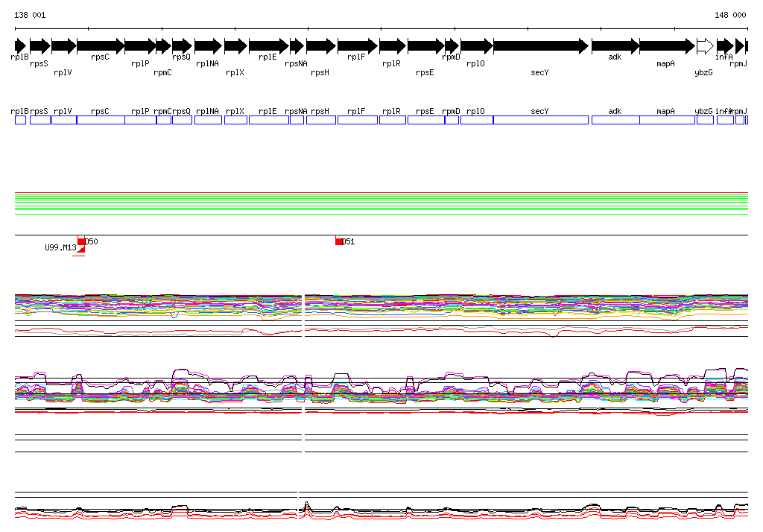The width and height of the screenshot is (763, 532).
Task: Select the blue rpsH annotation box
Action: pyautogui.click(x=321, y=120)
